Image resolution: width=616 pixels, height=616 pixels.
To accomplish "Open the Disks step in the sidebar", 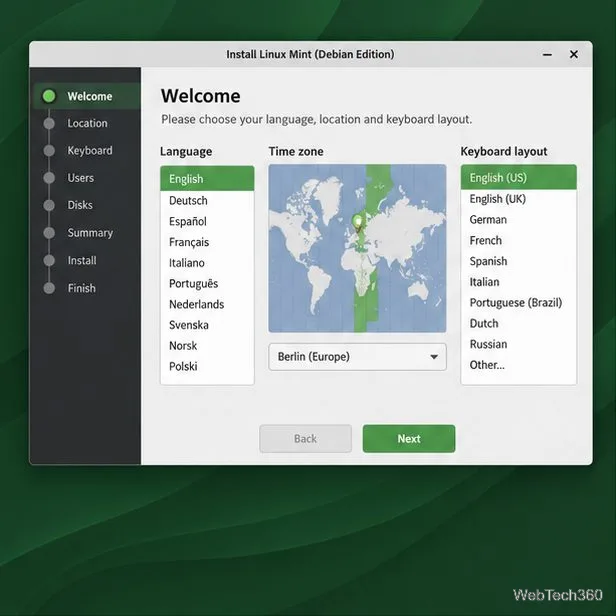I will (80, 205).
